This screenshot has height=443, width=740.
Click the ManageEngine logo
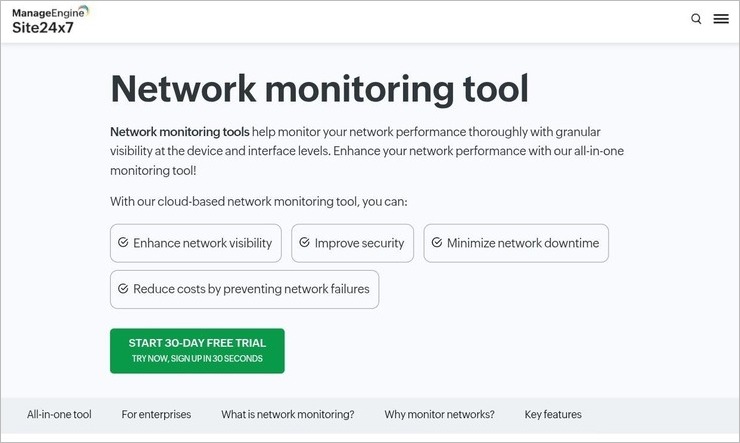click(x=50, y=11)
